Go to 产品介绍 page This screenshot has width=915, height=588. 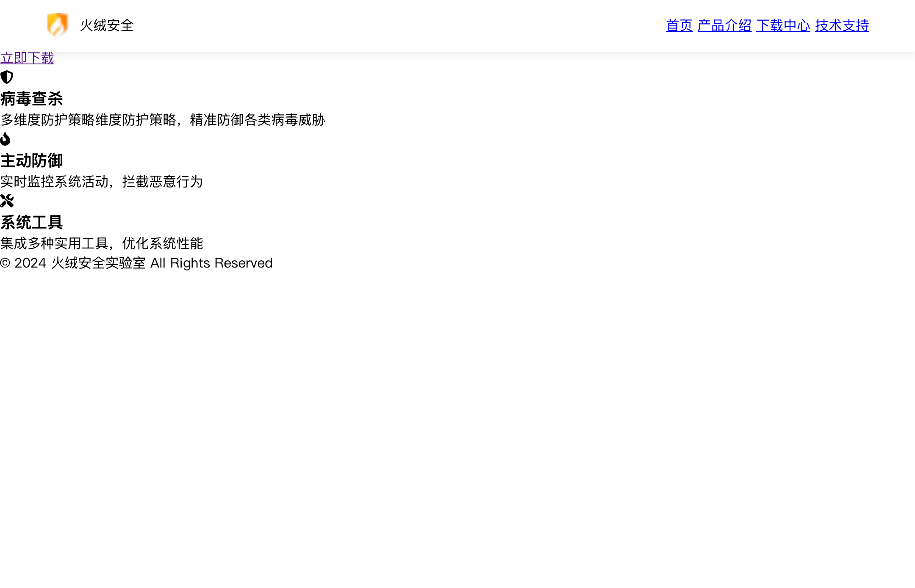tap(724, 25)
